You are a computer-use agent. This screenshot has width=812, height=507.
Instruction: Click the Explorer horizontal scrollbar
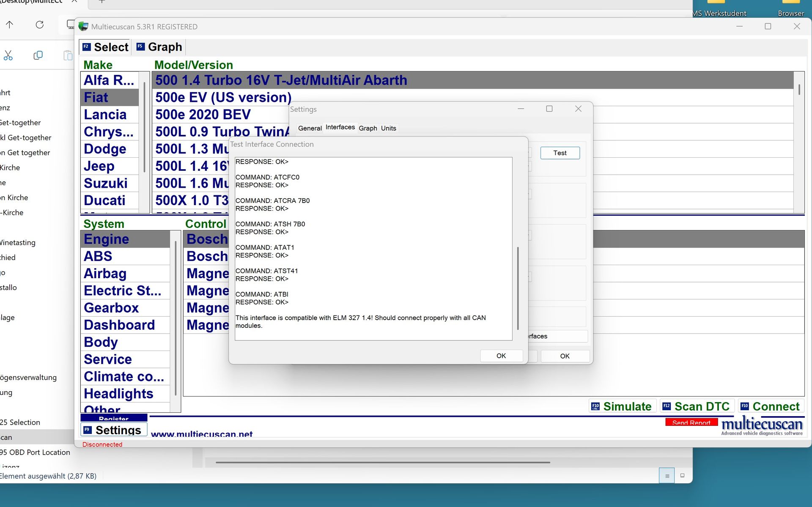(383, 462)
